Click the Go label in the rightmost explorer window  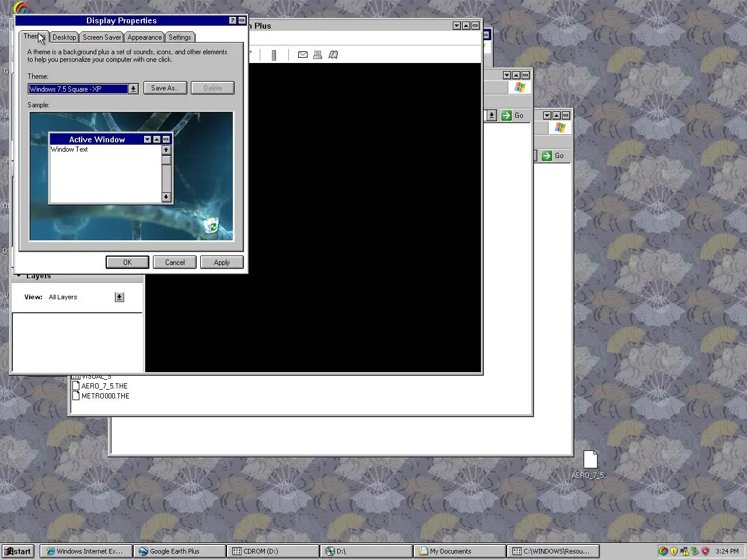tap(559, 156)
